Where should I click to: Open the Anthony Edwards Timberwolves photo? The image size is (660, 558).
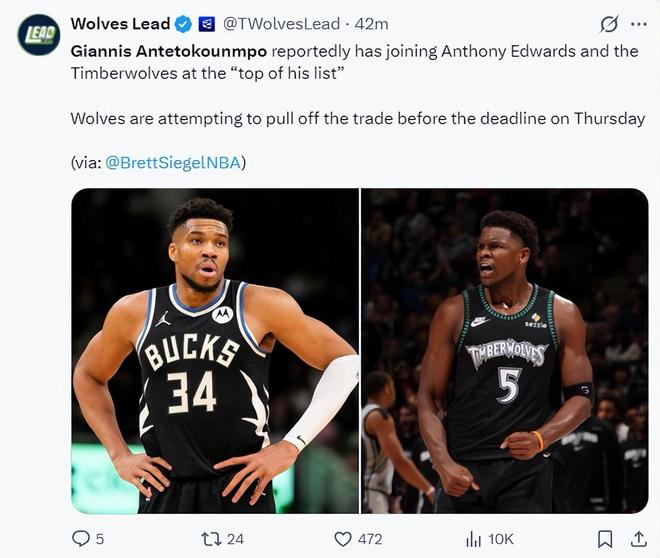pyautogui.click(x=504, y=350)
